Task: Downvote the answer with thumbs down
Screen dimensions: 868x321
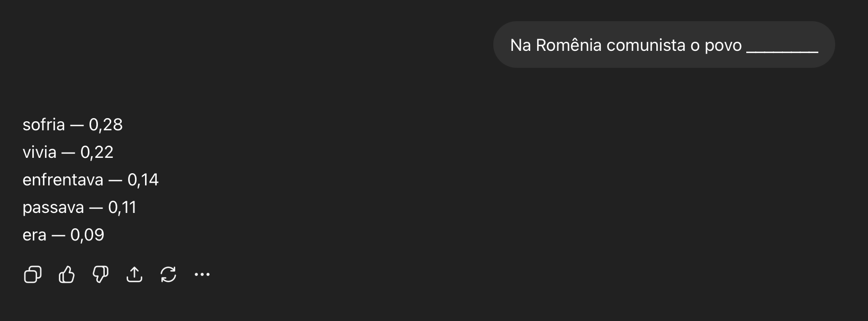Action: pos(101,274)
